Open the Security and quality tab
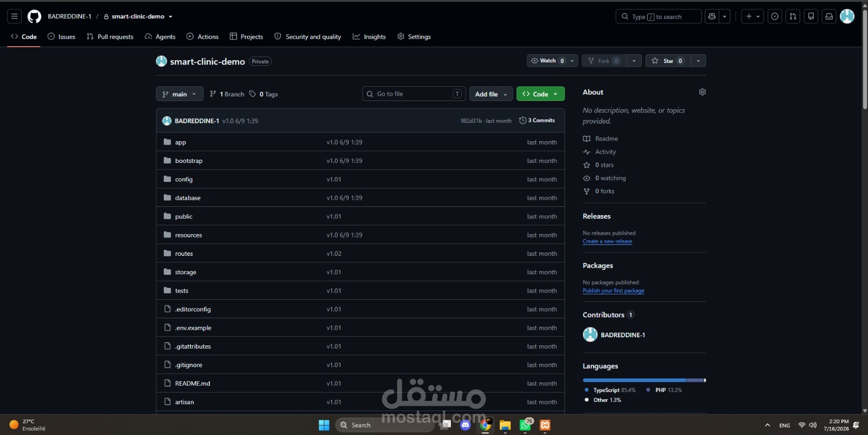Viewport: 868px width, 435px height. click(308, 36)
